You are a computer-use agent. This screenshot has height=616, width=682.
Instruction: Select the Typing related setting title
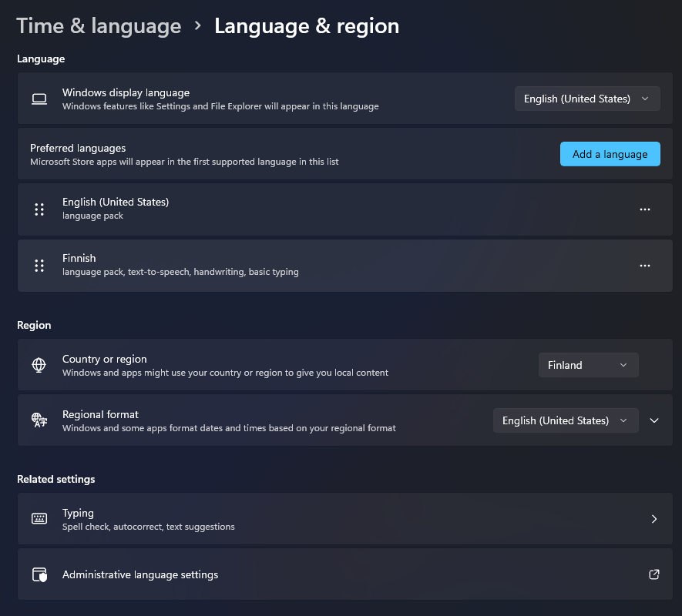pyautogui.click(x=78, y=513)
